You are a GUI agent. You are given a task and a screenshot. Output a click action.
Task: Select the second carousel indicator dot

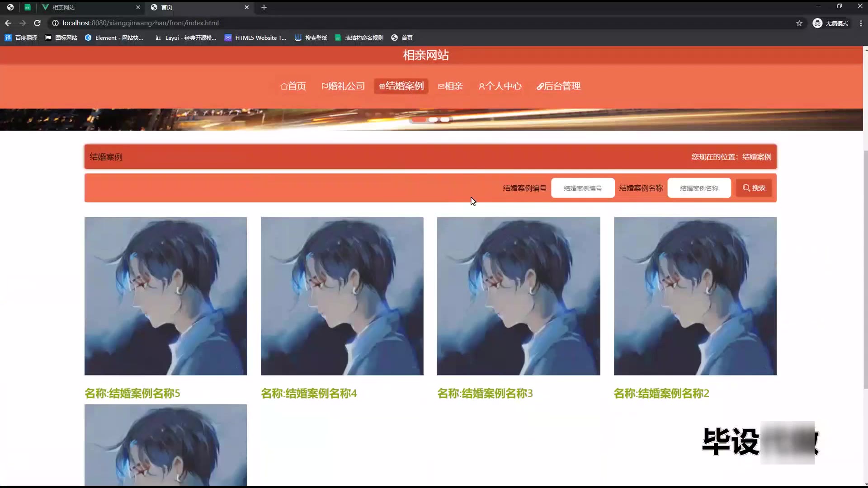[433, 120]
